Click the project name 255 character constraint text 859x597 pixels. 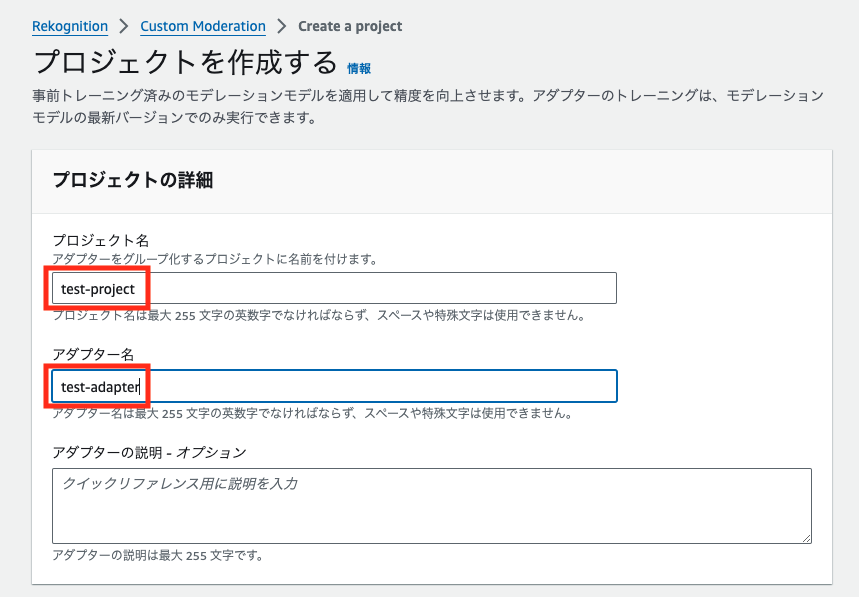[x=319, y=315]
